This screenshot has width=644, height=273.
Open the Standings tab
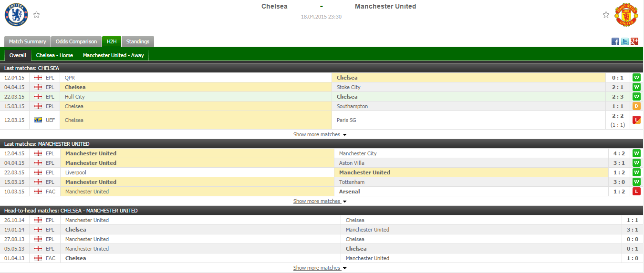coord(138,41)
